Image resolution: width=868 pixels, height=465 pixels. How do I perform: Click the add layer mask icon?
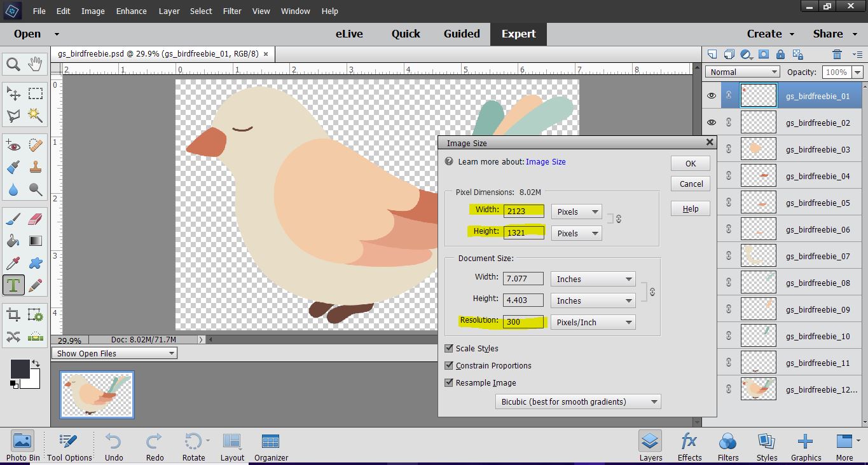tap(764, 55)
